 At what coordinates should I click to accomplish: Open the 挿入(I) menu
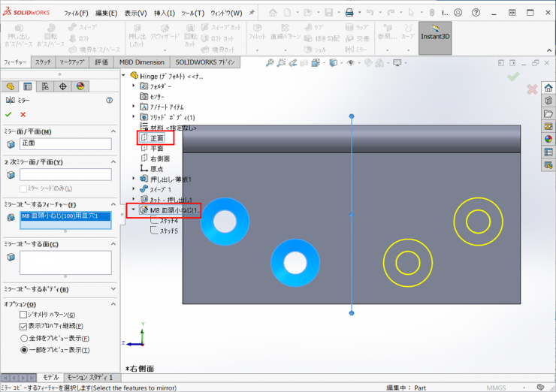coord(163,13)
